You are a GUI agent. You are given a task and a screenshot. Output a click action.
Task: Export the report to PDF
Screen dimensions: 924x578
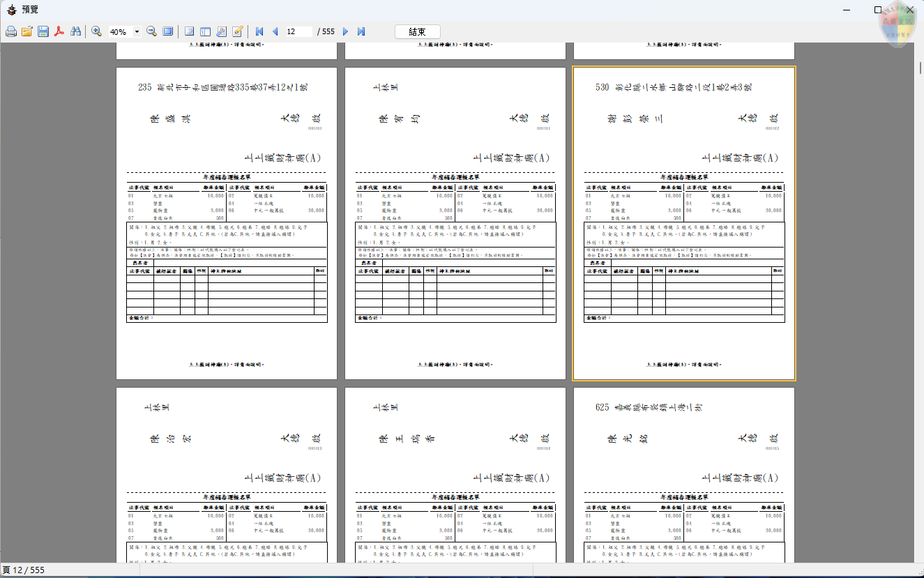pos(60,32)
